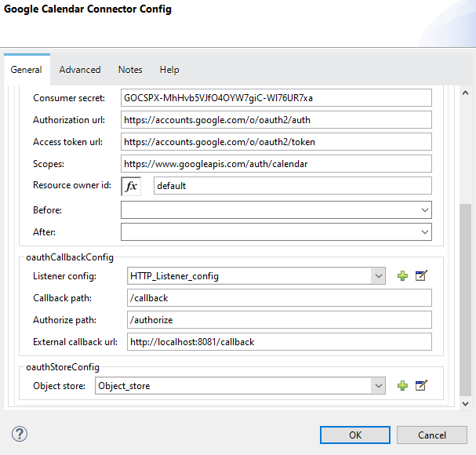Click the 'Before:' label
The width and height of the screenshot is (476, 455).
coord(47,210)
